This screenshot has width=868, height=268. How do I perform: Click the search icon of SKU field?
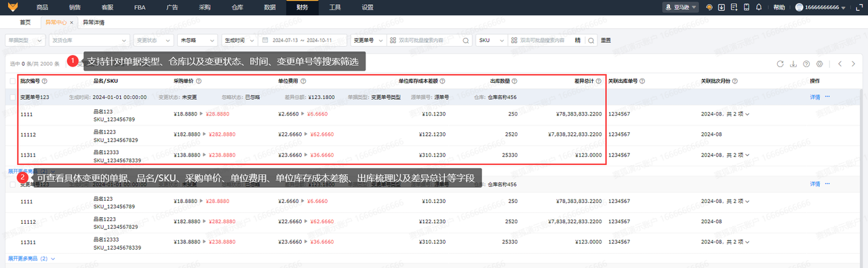coord(591,41)
